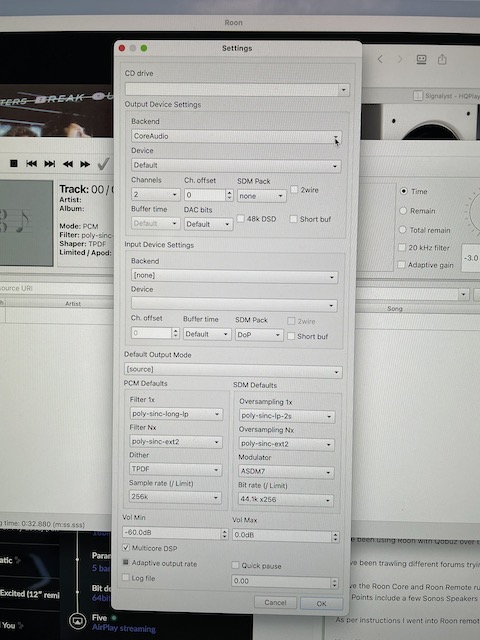
Task: Open the output SDM Pack none dropdown
Action: pyautogui.click(x=262, y=196)
